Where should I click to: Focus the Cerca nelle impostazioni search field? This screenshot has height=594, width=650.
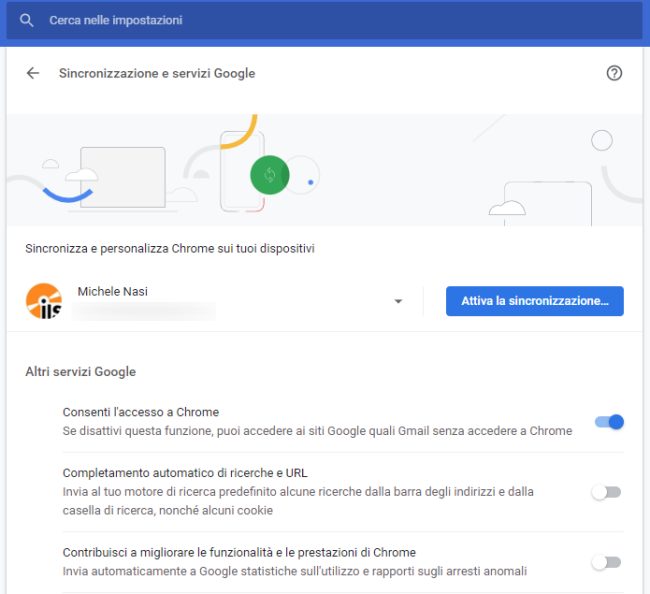(300, 20)
